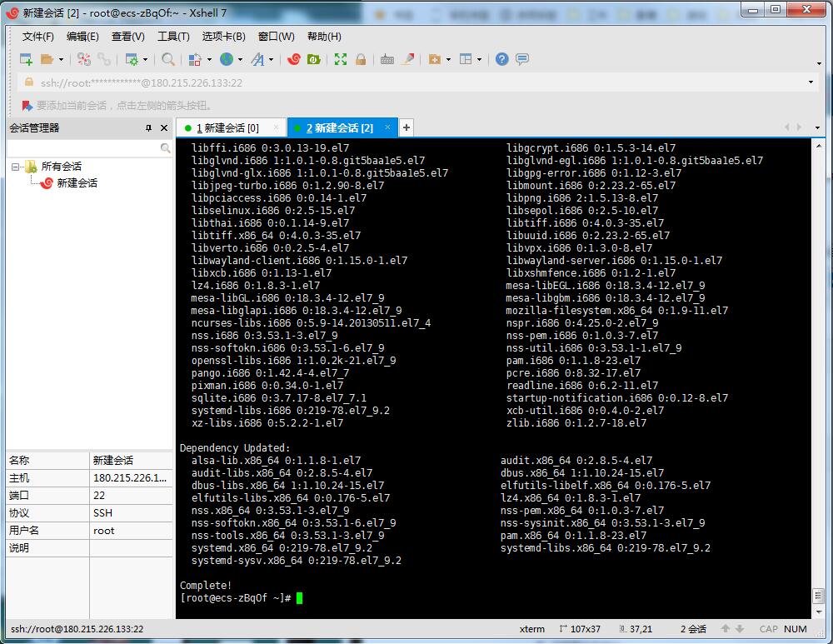
Task: Click the terminal scrollbar down arrow
Action: (819, 612)
